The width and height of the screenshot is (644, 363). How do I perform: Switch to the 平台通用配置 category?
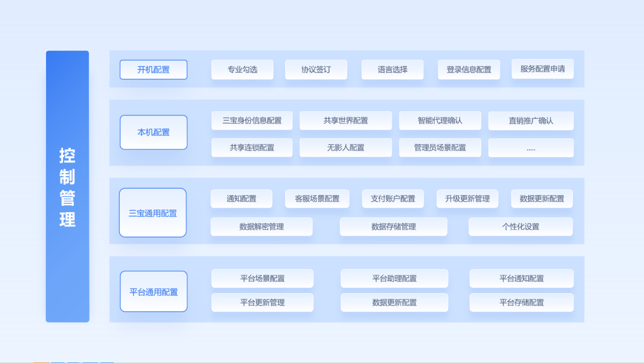153,292
